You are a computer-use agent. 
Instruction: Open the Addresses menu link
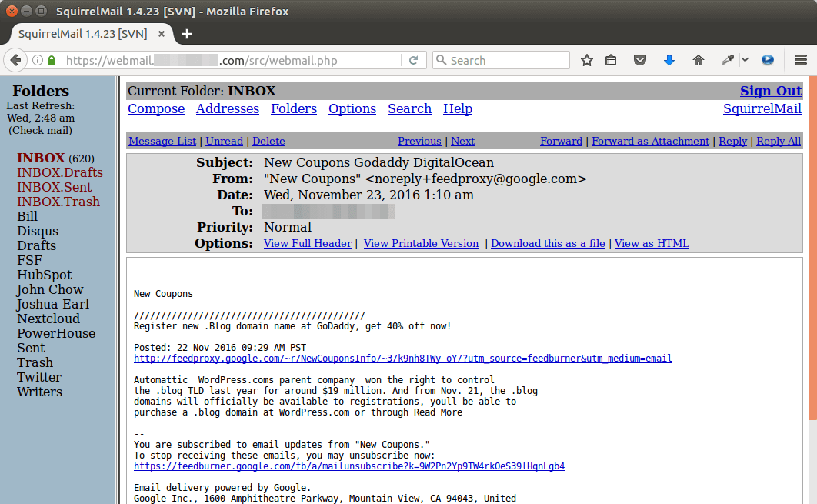click(x=228, y=108)
